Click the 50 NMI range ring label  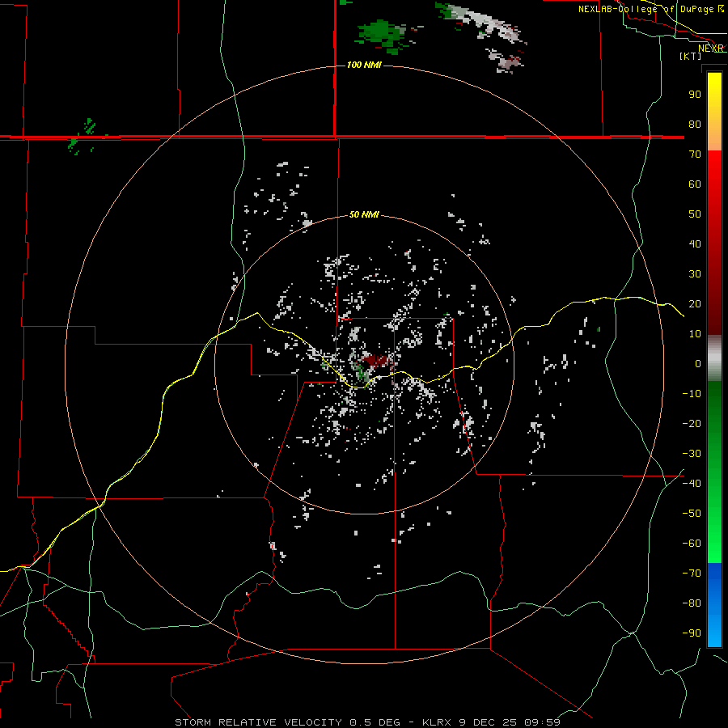[x=364, y=214]
